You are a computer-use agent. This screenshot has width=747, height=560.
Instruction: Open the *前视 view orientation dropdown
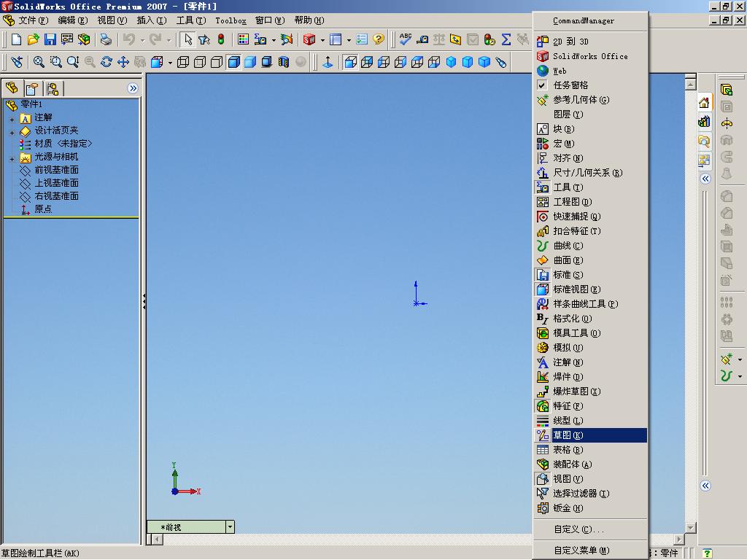230,526
